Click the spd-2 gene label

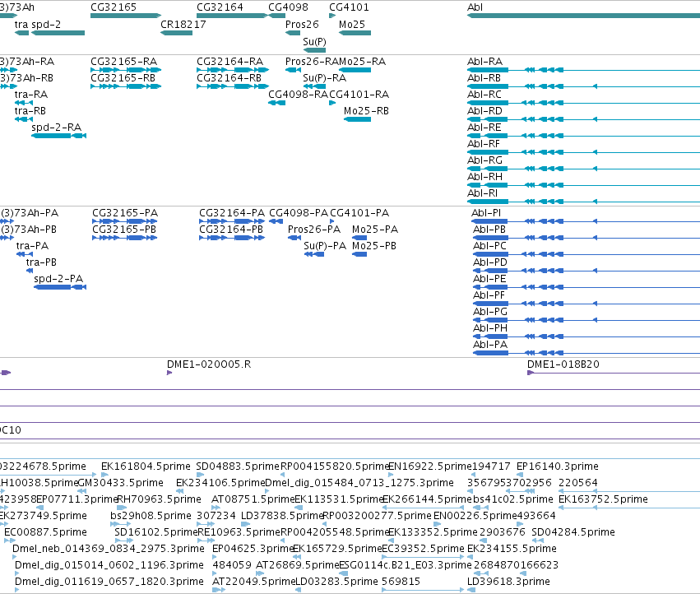(46, 24)
